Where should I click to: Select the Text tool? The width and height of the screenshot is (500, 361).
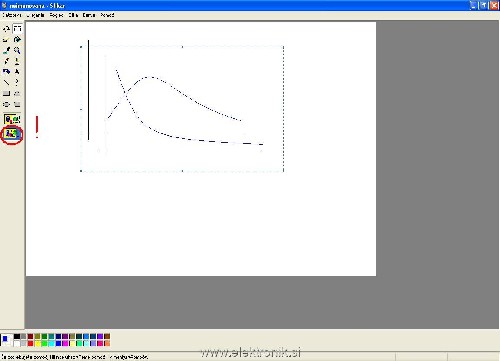(x=17, y=72)
